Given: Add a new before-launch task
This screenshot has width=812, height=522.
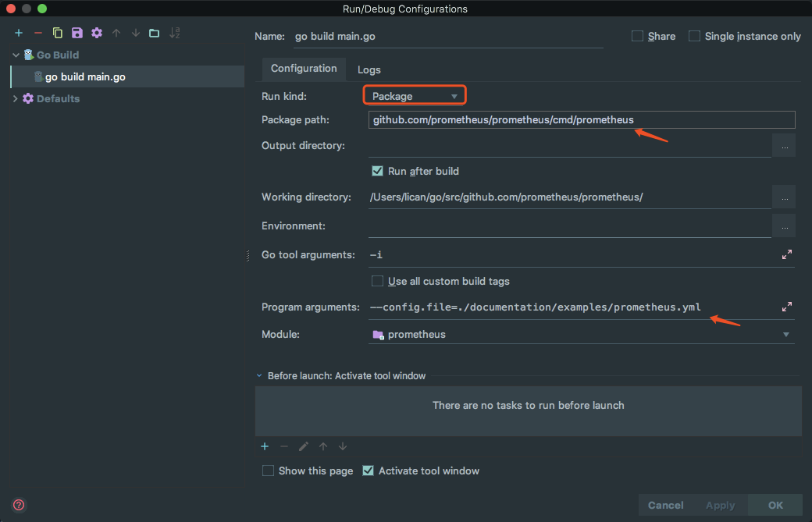Looking at the screenshot, I should point(265,446).
